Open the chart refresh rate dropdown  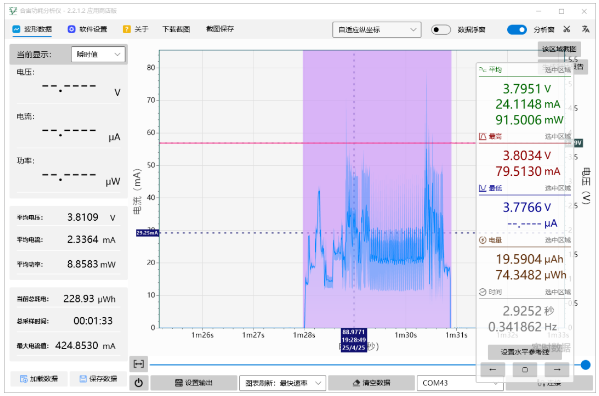pyautogui.click(x=282, y=383)
